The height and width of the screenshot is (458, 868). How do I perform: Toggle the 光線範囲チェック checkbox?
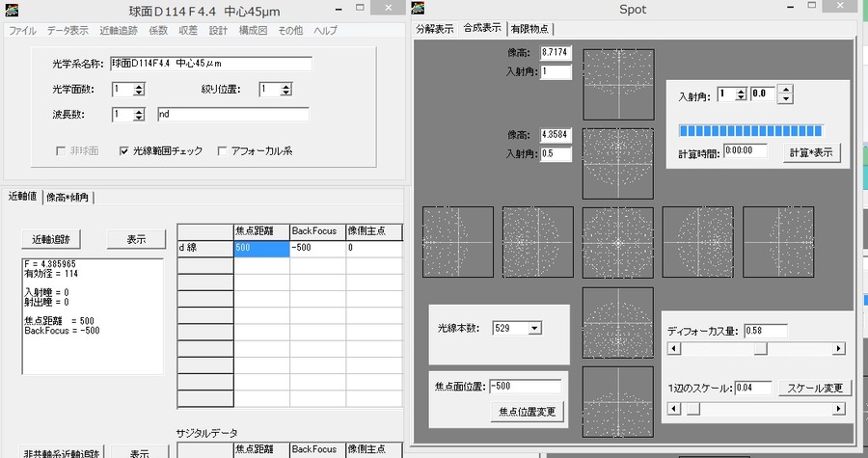coord(124,151)
